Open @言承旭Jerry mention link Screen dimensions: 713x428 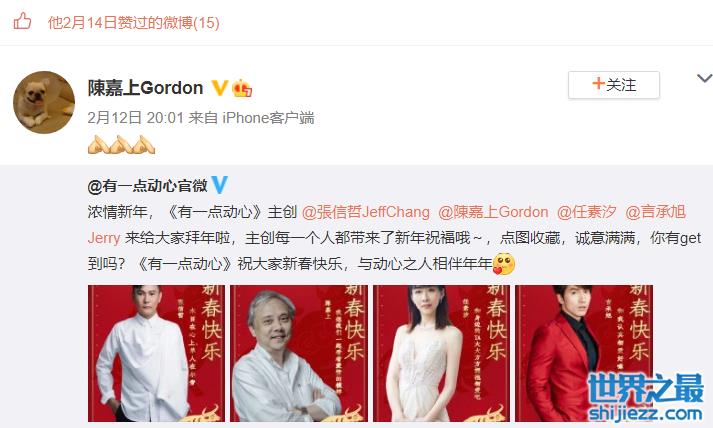click(x=655, y=212)
